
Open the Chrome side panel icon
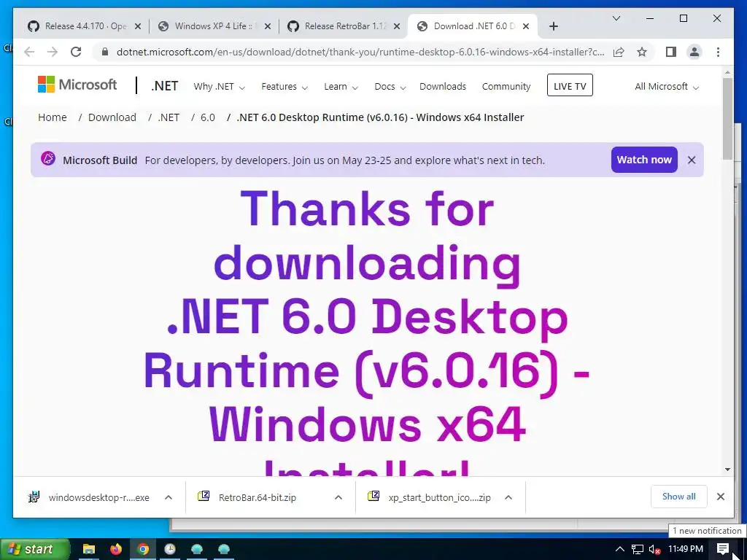pyautogui.click(x=671, y=52)
